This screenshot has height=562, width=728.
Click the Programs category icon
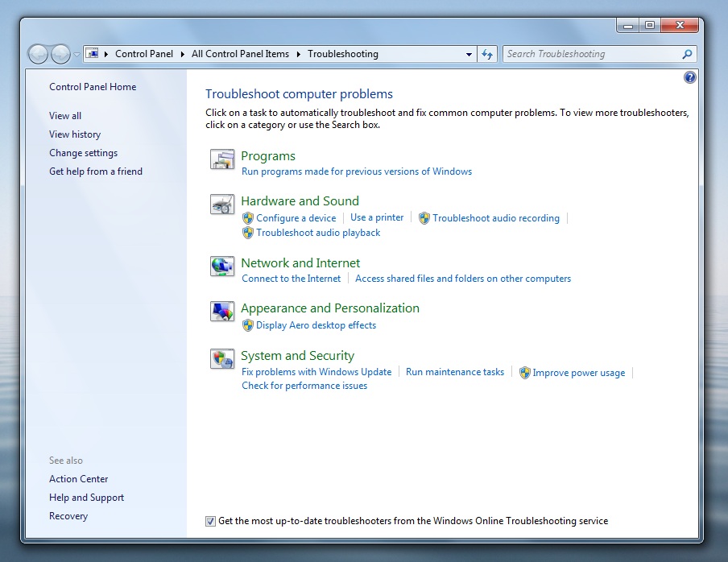(x=222, y=159)
